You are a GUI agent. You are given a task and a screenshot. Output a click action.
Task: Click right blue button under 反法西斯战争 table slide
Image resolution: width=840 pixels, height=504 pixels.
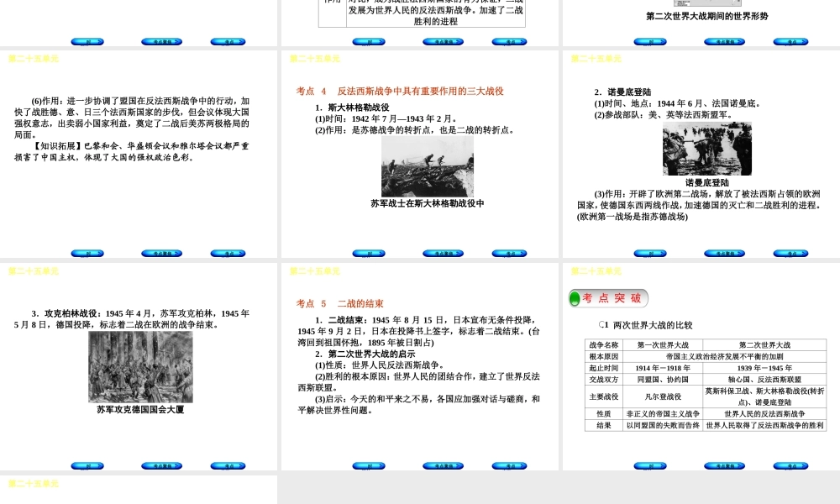coord(510,42)
